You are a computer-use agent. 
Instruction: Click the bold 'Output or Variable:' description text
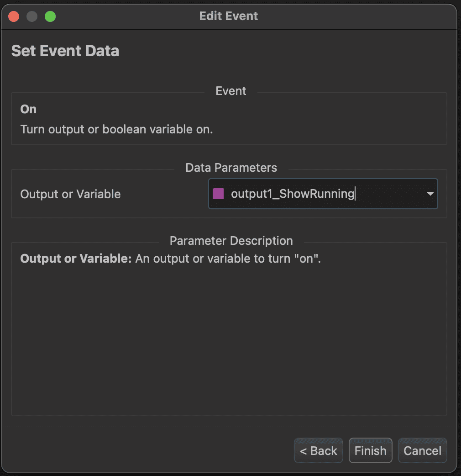[x=76, y=259]
